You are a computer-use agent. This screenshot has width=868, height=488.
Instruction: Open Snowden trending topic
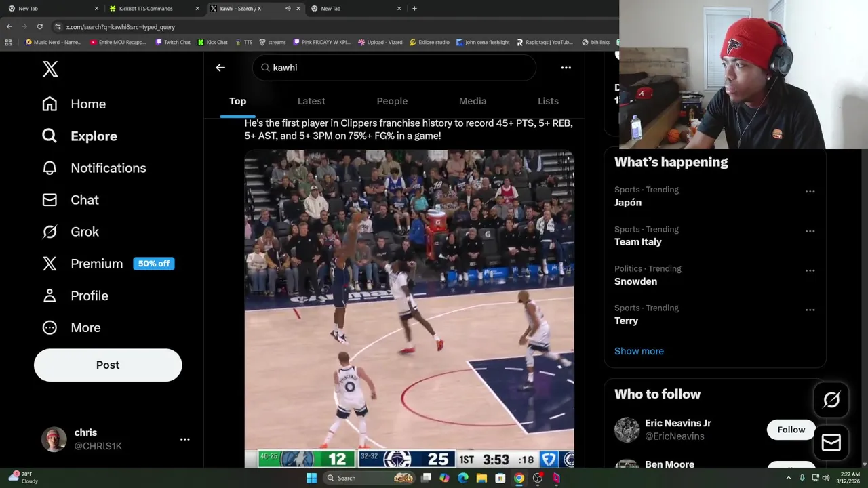pos(635,281)
